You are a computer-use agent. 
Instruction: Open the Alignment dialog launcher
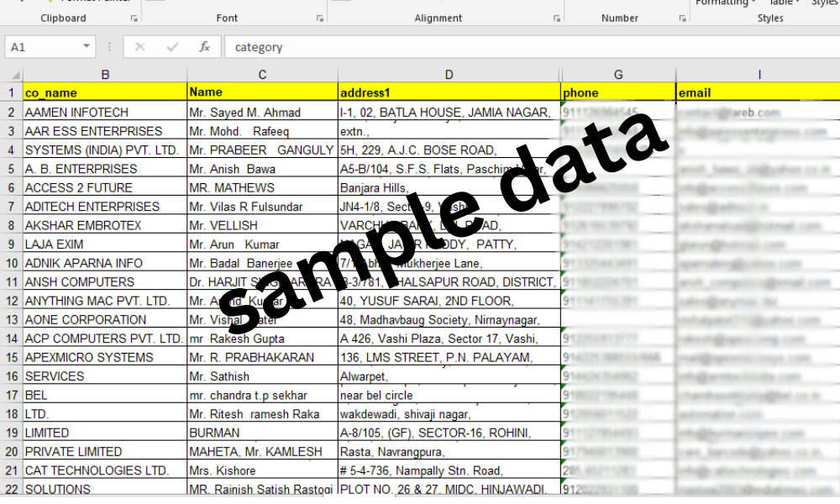557,18
